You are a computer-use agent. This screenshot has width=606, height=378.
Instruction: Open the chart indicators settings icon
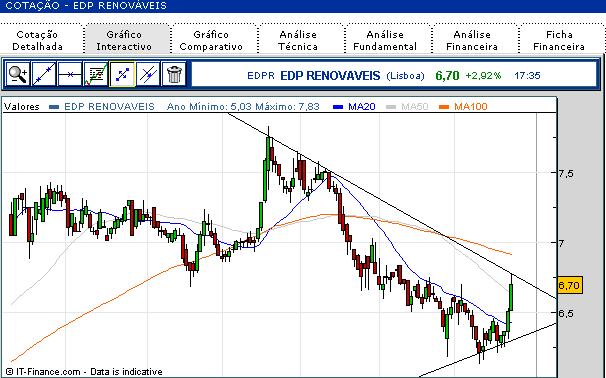click(x=95, y=74)
